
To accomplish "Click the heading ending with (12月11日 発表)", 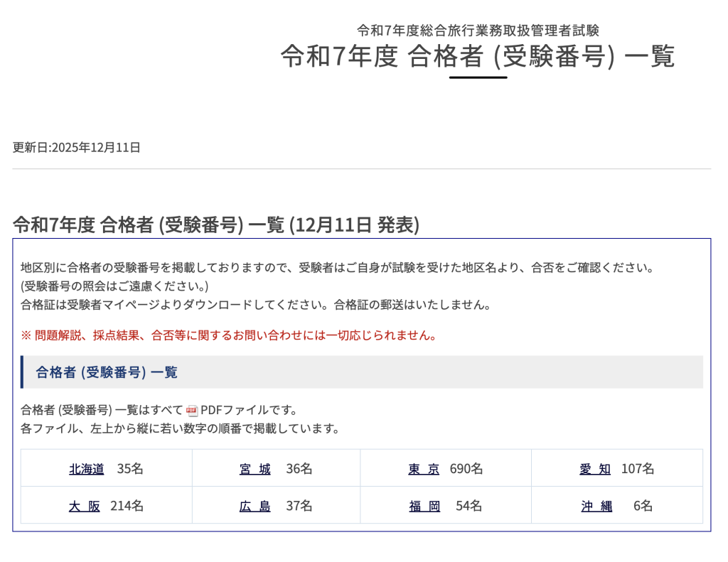I will point(216,225).
